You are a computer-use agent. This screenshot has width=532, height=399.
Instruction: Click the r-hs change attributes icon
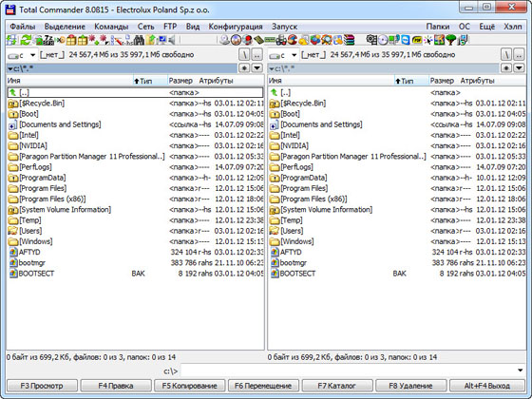tap(127, 40)
